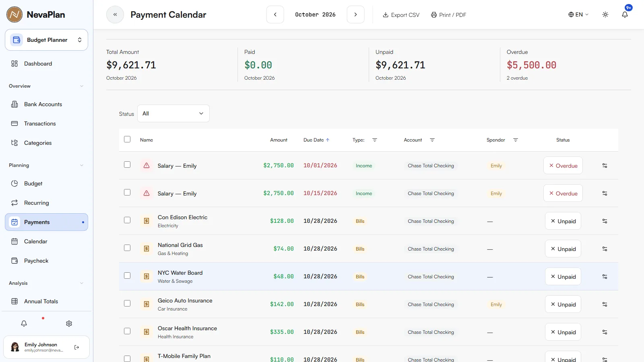Select the Salary 10/15/2026 row checkbox
The height and width of the screenshot is (362, 644).
click(127, 192)
